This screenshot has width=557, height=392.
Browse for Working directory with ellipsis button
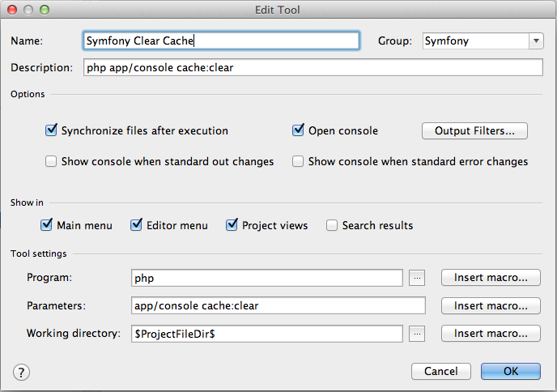pyautogui.click(x=417, y=334)
